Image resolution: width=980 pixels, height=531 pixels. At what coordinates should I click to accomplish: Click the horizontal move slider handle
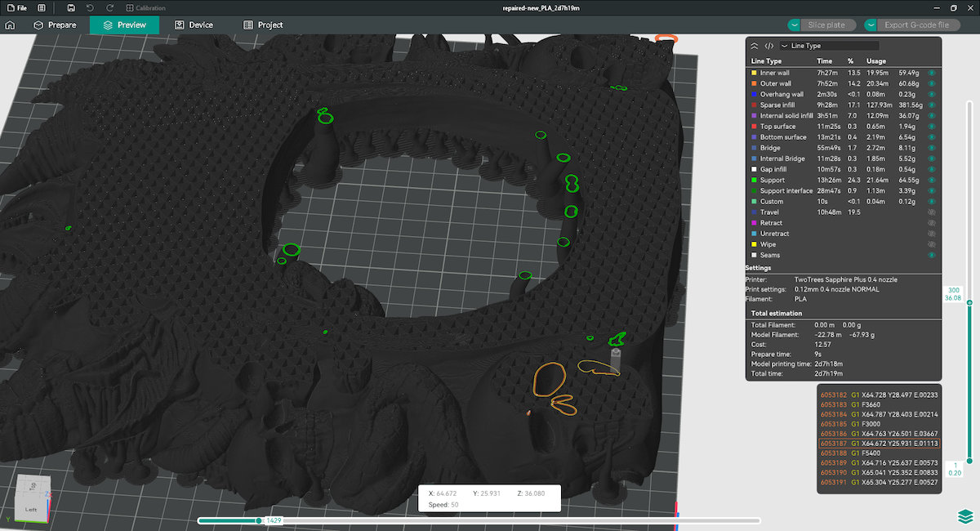click(x=259, y=520)
